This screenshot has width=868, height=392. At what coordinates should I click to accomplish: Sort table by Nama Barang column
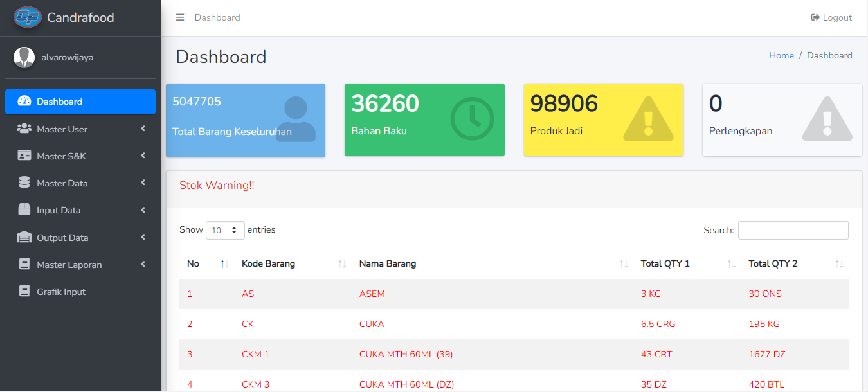388,263
